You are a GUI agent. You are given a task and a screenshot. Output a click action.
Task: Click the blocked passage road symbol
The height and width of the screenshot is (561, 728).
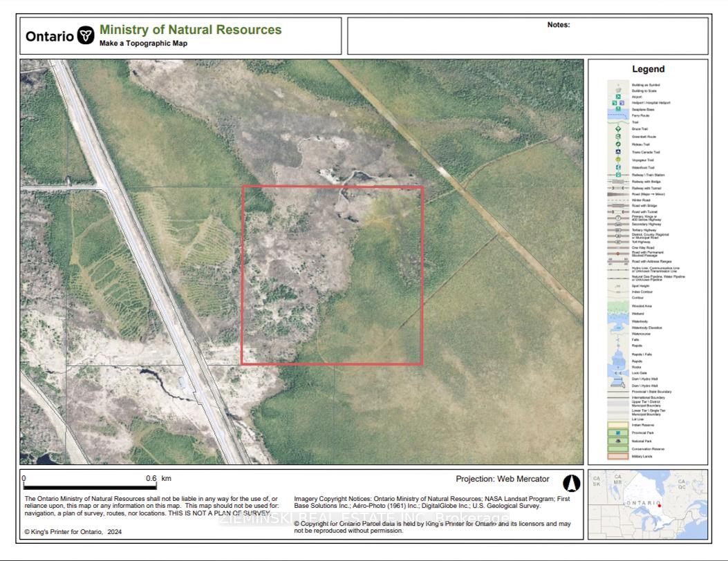[x=618, y=254]
